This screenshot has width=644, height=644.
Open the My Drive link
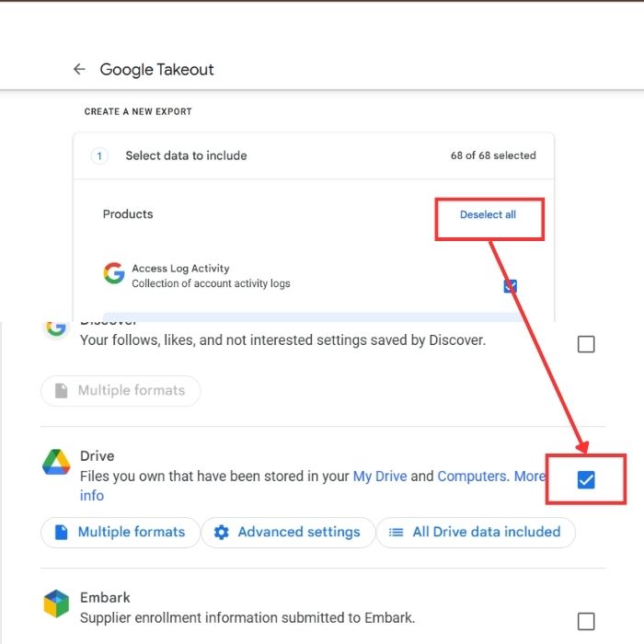[x=380, y=477]
